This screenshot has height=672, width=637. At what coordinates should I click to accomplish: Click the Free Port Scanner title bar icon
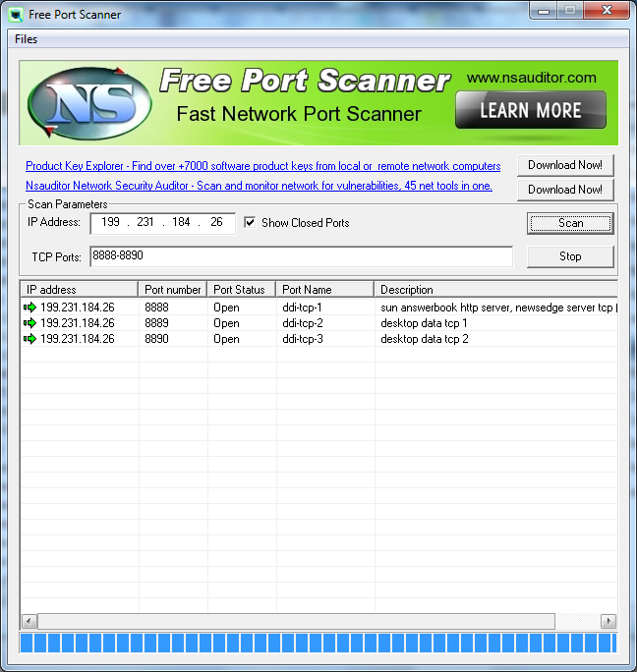tap(16, 15)
